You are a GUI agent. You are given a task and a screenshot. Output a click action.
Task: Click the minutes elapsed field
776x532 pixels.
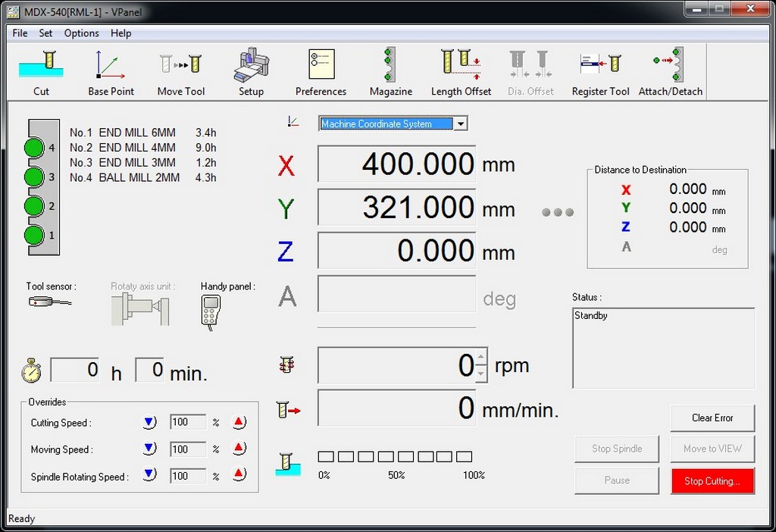(149, 370)
